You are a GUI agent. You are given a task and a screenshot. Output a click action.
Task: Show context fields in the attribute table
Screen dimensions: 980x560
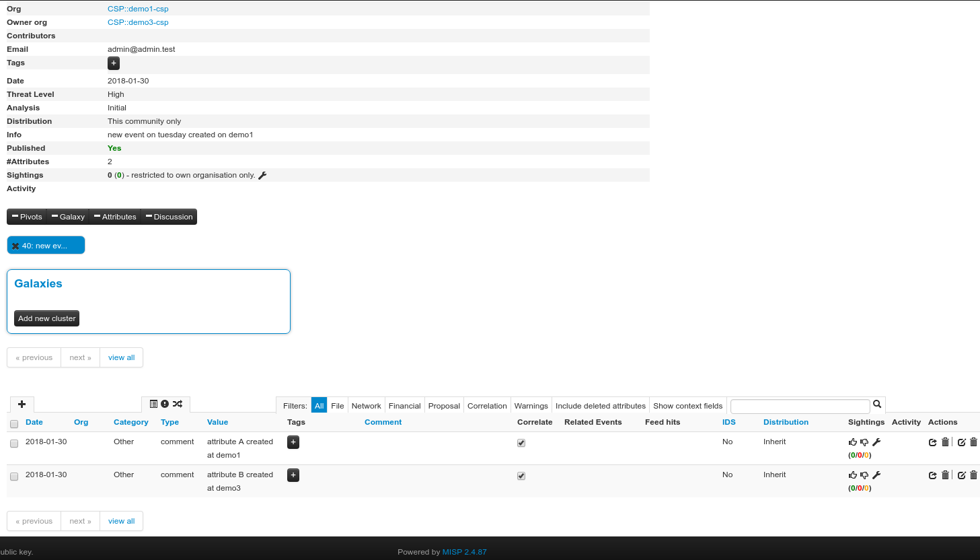687,405
